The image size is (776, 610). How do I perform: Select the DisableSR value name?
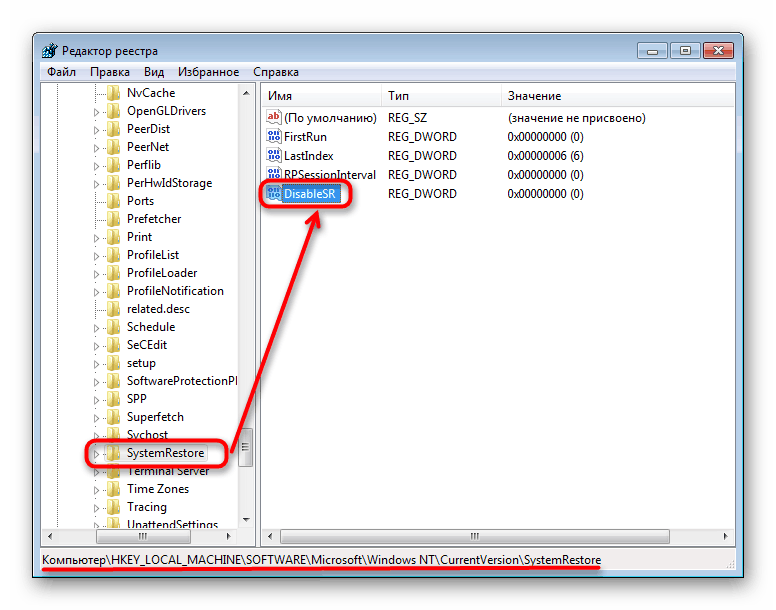309,193
